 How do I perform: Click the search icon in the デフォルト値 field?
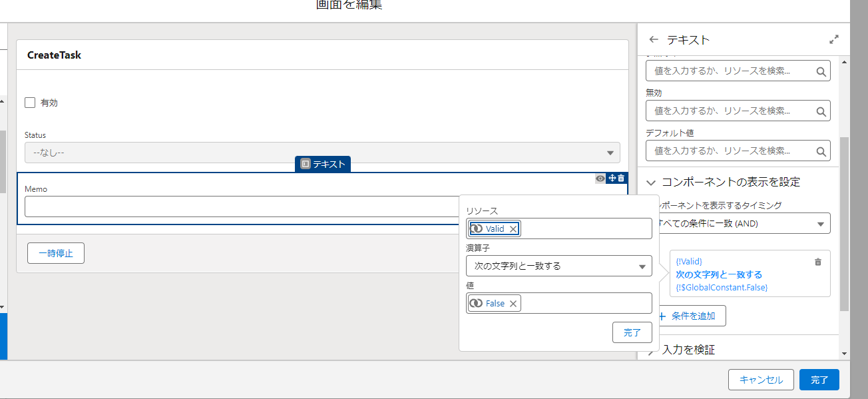tap(821, 151)
